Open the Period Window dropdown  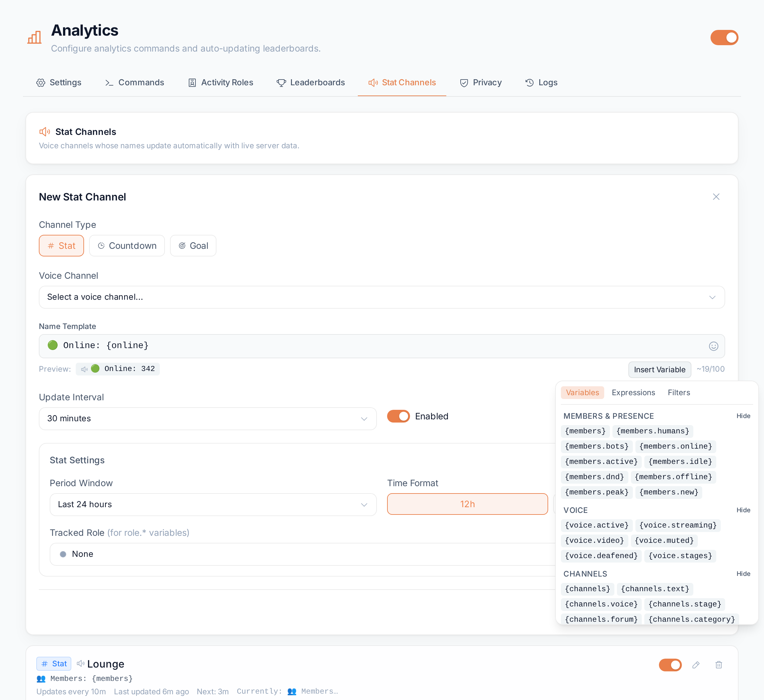coord(213,505)
